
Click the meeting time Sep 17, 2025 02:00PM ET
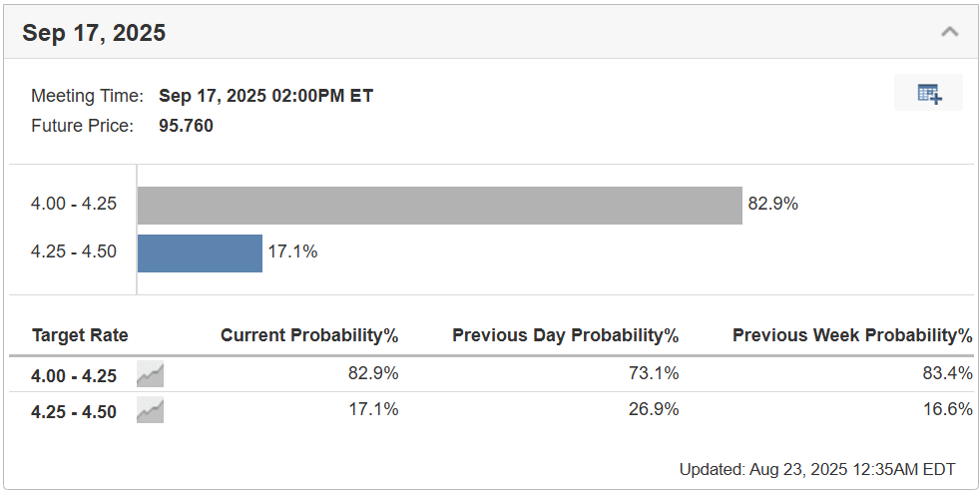click(265, 96)
